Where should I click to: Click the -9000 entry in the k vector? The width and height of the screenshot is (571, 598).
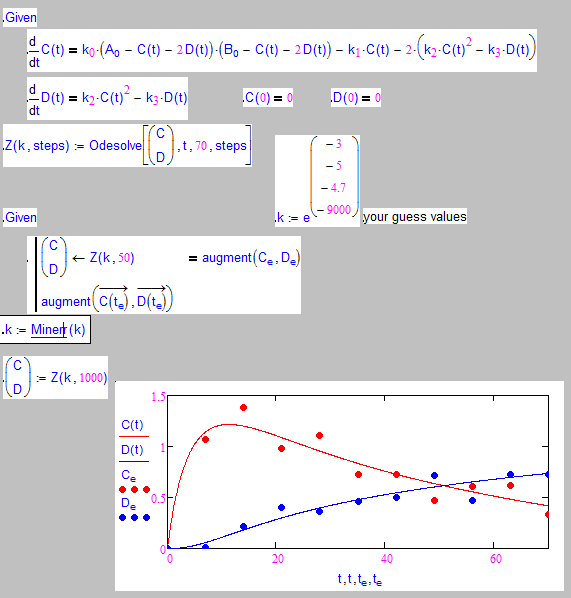334,209
